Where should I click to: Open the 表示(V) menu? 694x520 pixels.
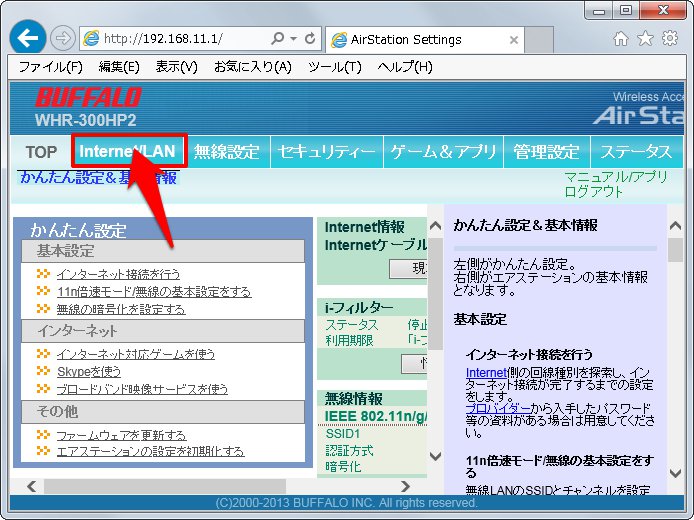176,67
